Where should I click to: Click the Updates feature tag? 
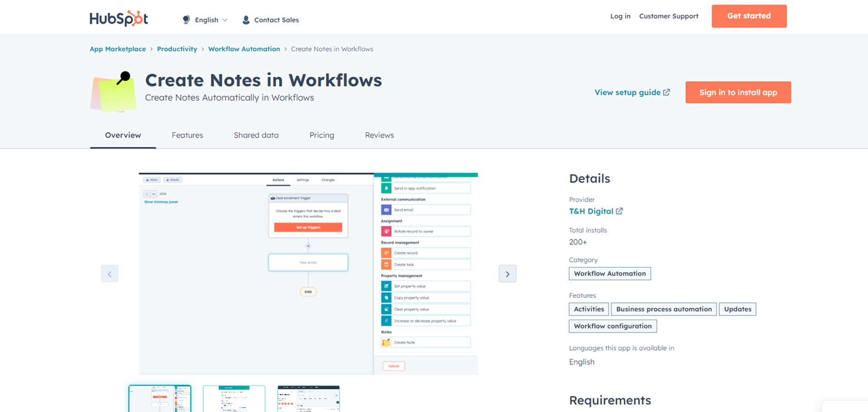point(738,309)
